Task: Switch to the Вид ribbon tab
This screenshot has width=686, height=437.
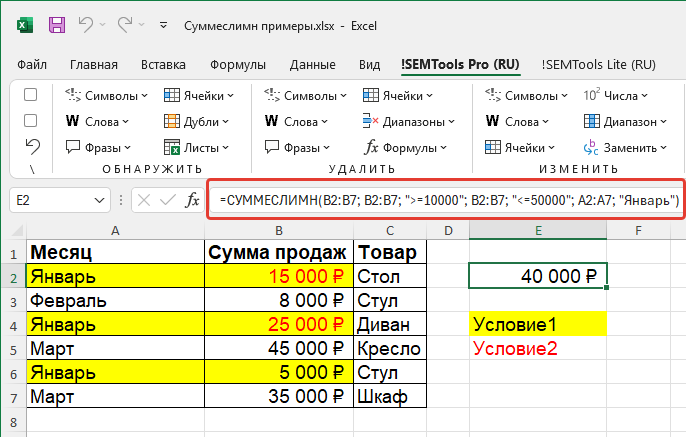Action: coord(369,65)
